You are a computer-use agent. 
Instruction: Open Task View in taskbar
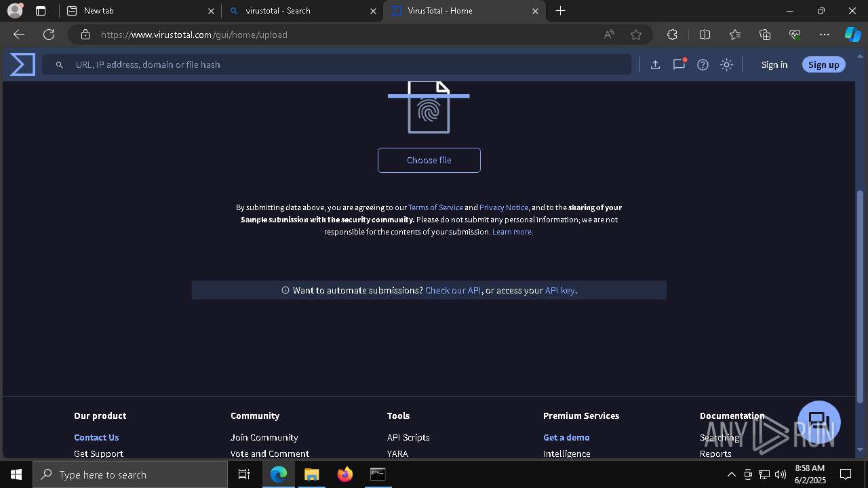click(x=245, y=474)
